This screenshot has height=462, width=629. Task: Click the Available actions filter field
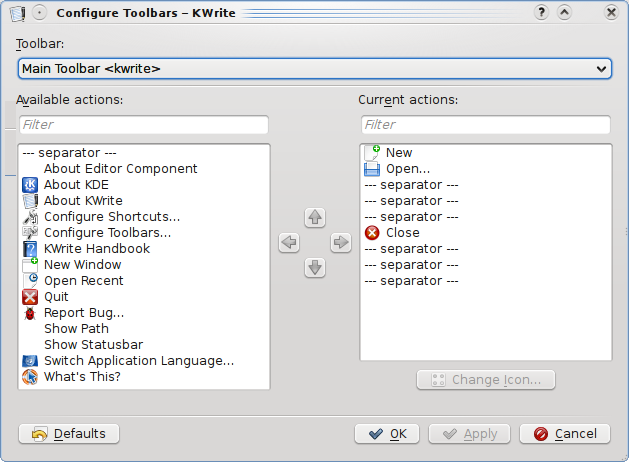(x=144, y=125)
